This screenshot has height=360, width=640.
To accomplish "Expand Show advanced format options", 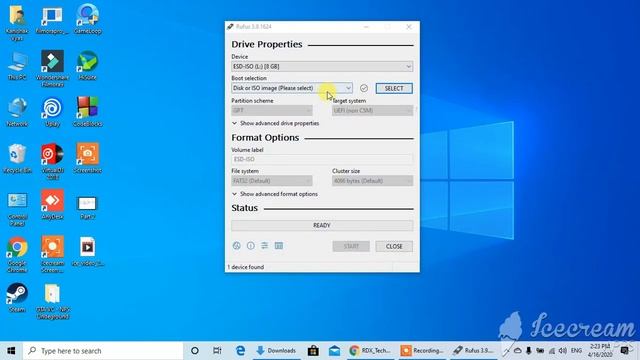I will 275,194.
